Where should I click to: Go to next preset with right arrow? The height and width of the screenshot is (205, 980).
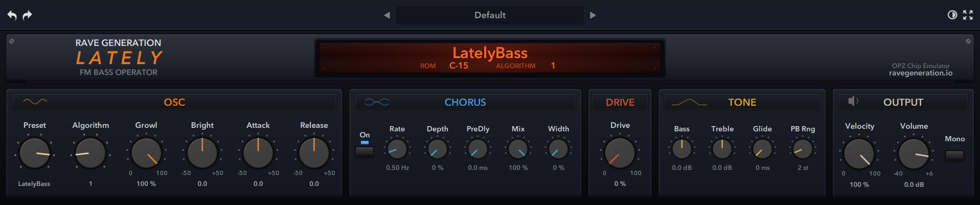[x=593, y=15]
